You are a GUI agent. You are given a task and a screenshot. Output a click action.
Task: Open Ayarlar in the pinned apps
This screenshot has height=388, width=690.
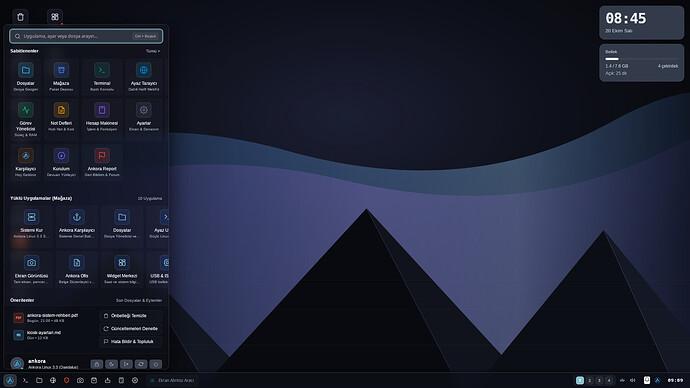143,119
